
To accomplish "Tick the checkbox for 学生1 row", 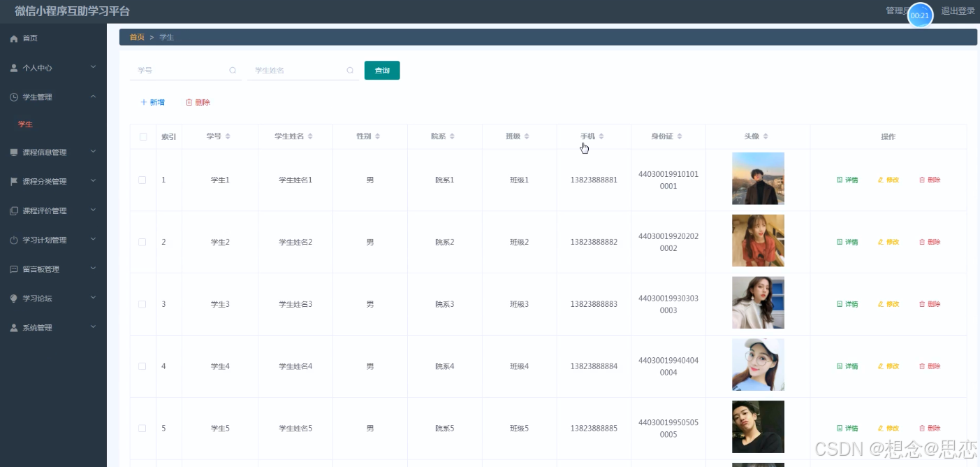I will point(142,180).
